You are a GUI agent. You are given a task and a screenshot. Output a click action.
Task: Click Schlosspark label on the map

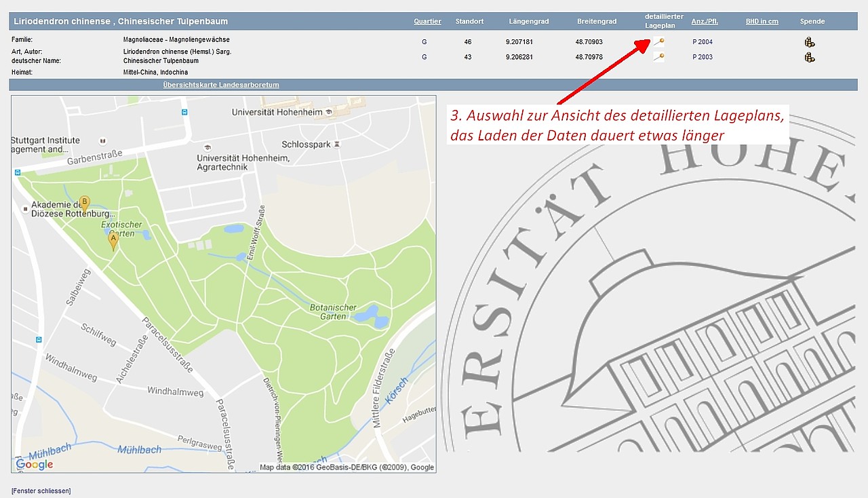[306, 145]
